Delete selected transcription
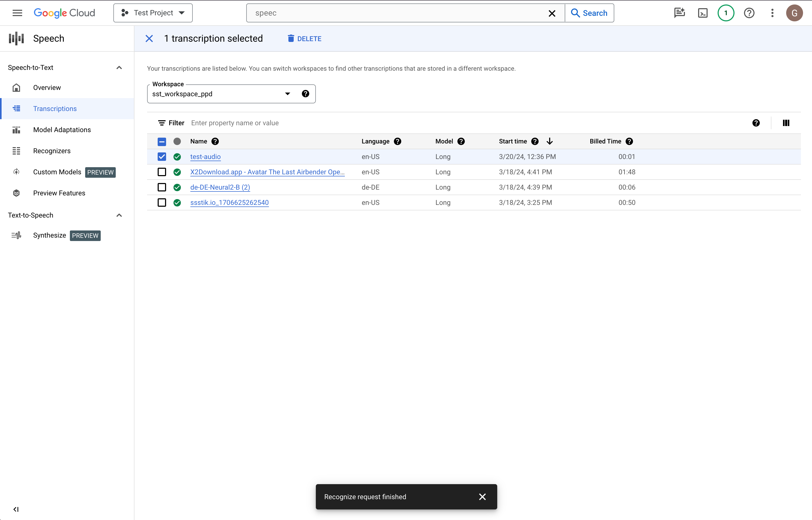This screenshot has width=812, height=520. tap(304, 38)
